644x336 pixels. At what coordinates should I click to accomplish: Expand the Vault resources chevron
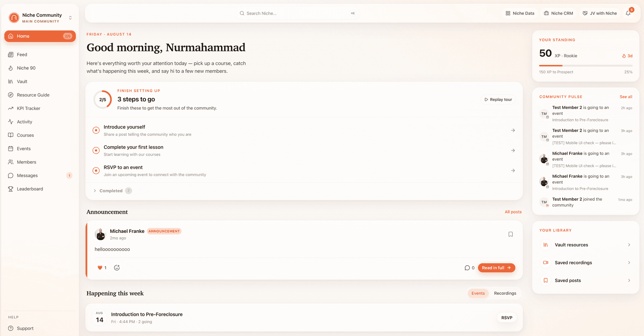tap(629, 245)
